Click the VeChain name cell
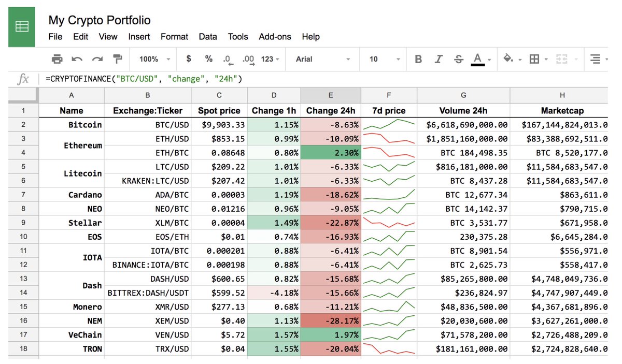622x364 pixels. (71, 334)
